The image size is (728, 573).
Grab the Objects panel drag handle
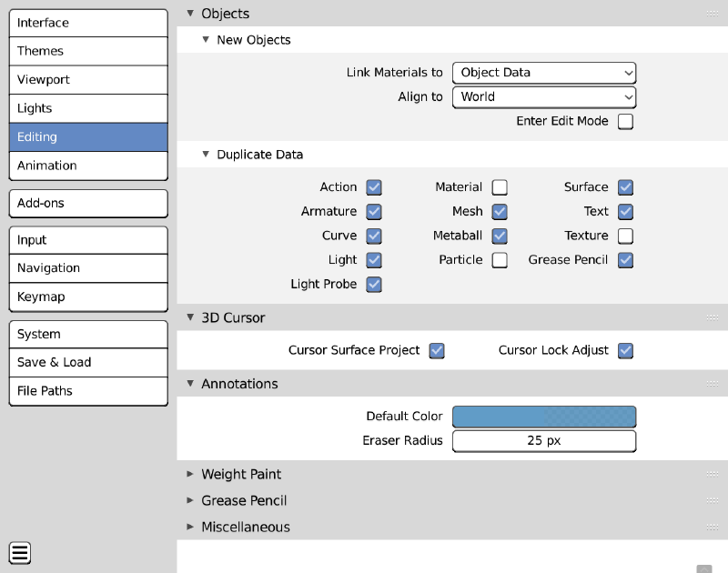point(713,14)
